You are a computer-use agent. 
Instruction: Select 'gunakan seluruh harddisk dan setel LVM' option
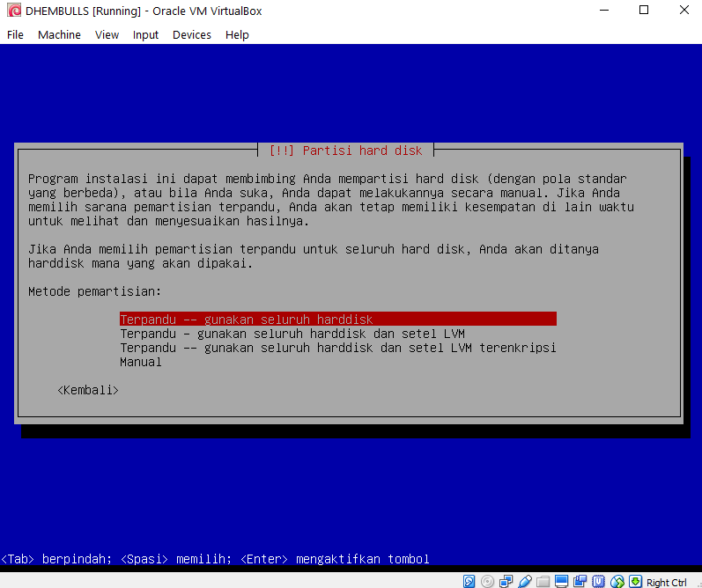click(x=292, y=334)
